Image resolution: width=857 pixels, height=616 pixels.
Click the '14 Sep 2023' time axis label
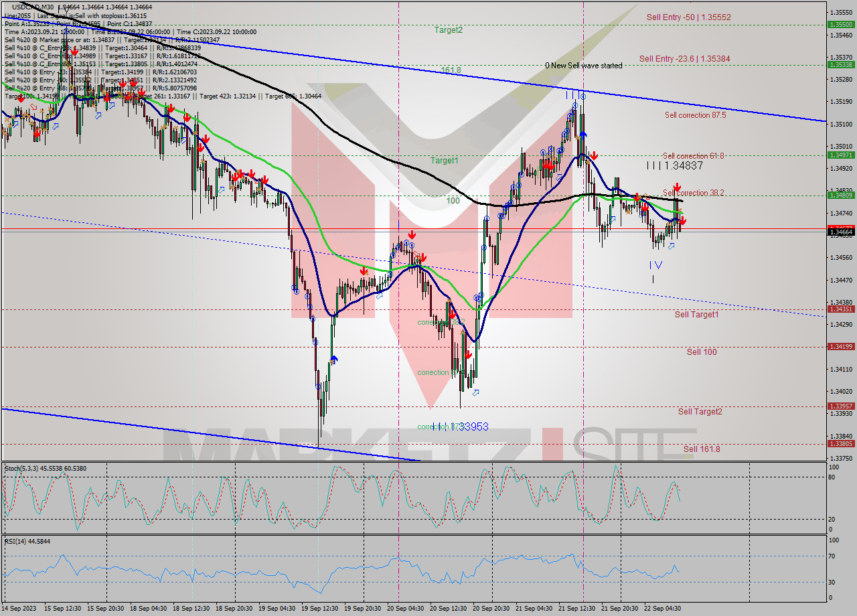coord(19,608)
